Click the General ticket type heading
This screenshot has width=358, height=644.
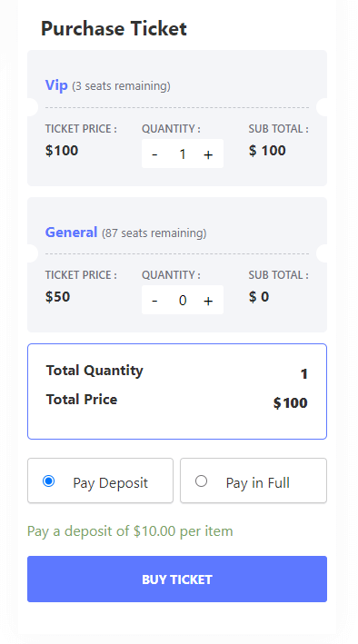click(71, 232)
